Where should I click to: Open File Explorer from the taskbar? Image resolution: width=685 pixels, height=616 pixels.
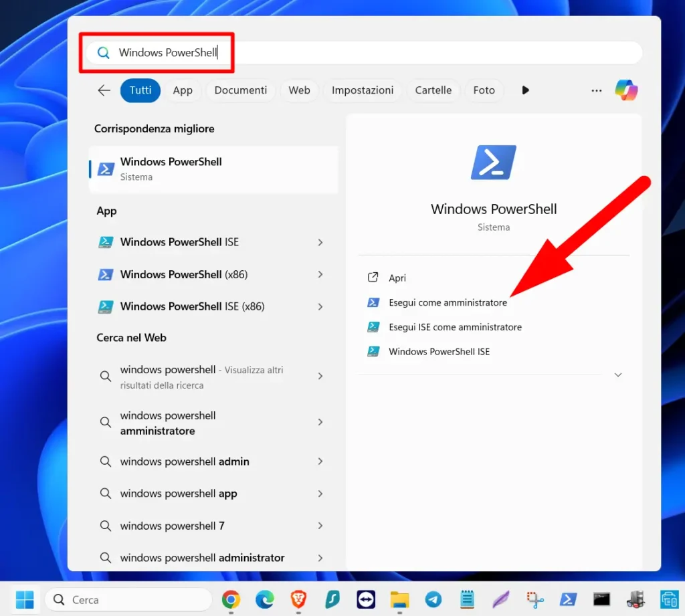point(399,599)
